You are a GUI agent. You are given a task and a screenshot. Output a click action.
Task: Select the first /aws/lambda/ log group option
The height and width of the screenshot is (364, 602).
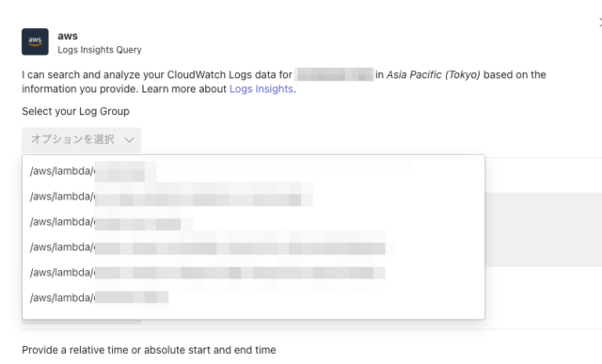(253, 171)
